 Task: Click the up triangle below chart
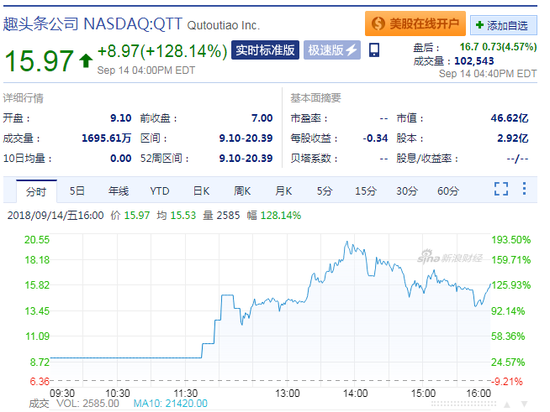[507, 404]
